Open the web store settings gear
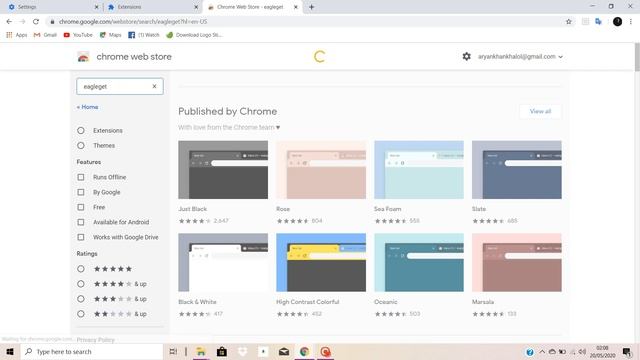This screenshot has width=640, height=360. tap(467, 56)
